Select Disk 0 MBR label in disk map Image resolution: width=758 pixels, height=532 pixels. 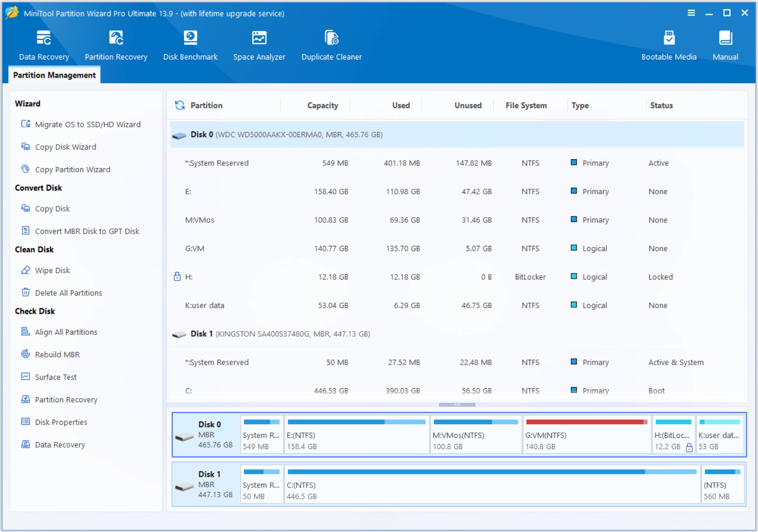click(x=206, y=435)
